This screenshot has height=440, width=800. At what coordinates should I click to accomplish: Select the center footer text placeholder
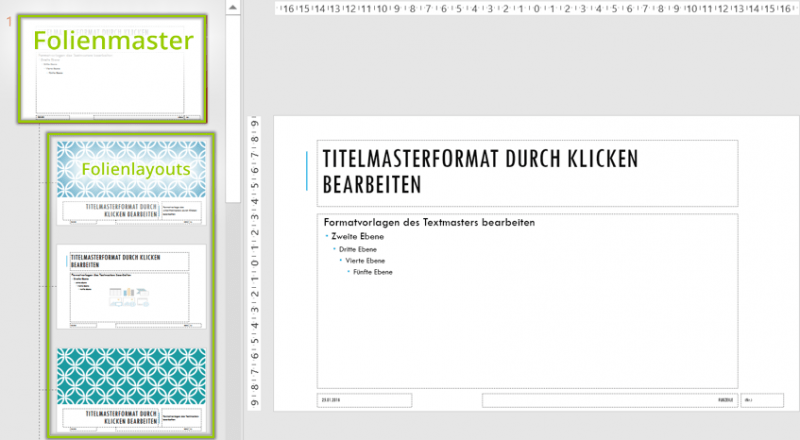click(x=610, y=400)
